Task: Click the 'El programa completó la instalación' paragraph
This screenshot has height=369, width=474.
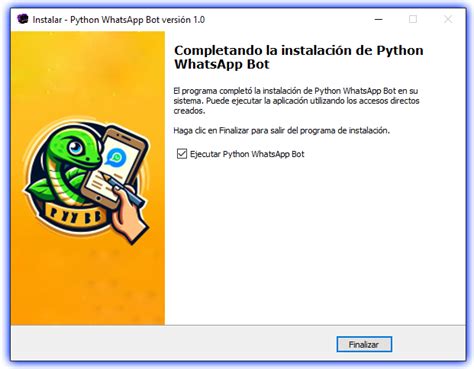Action: (296, 101)
